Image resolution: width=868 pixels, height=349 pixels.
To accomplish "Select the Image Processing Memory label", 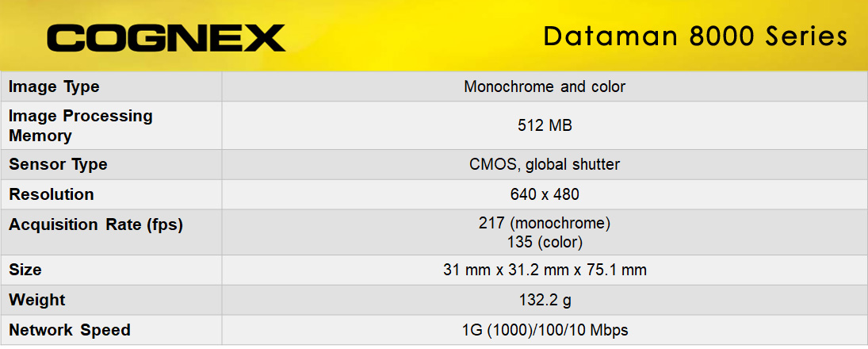I will (x=80, y=126).
